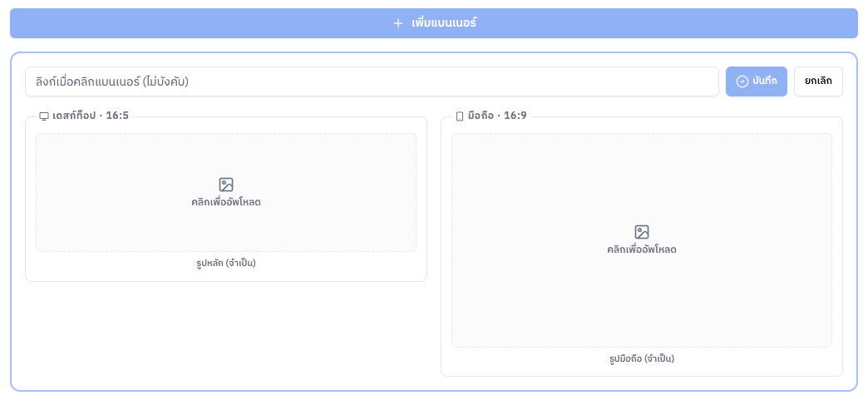Select คลิกเพื่ออัพโหลด text in mobile dropzone
868x400 pixels.
point(642,249)
